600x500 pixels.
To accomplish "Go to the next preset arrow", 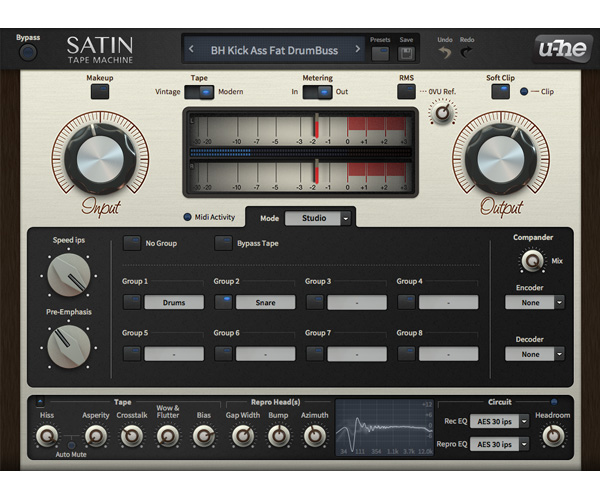I will coord(357,49).
